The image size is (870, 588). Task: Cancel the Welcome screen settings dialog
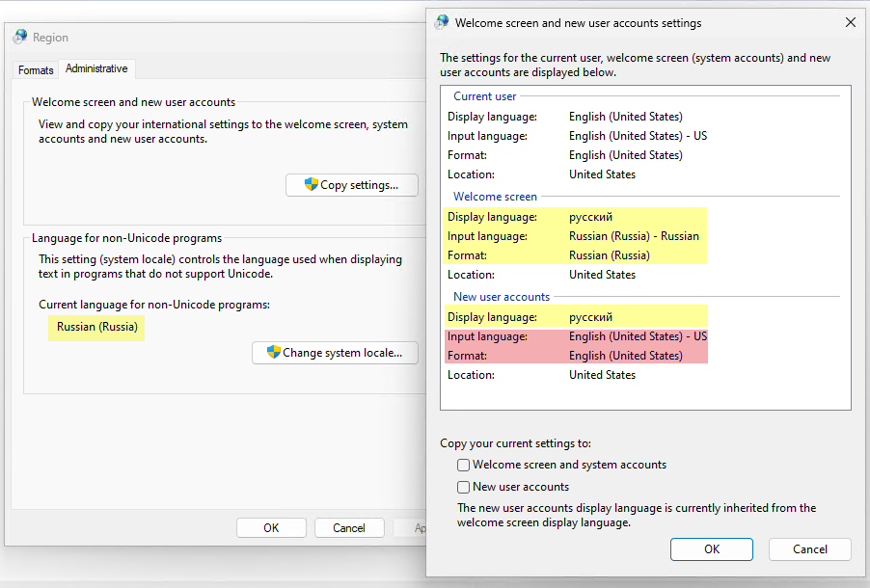coord(809,549)
